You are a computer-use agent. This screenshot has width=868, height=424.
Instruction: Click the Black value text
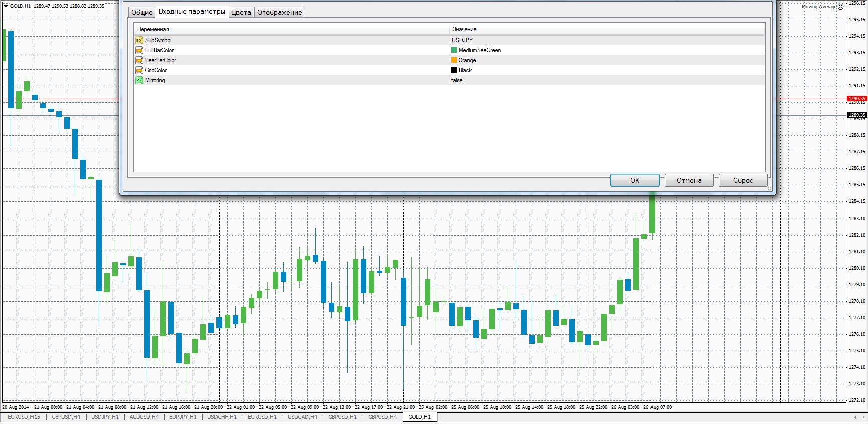(465, 70)
